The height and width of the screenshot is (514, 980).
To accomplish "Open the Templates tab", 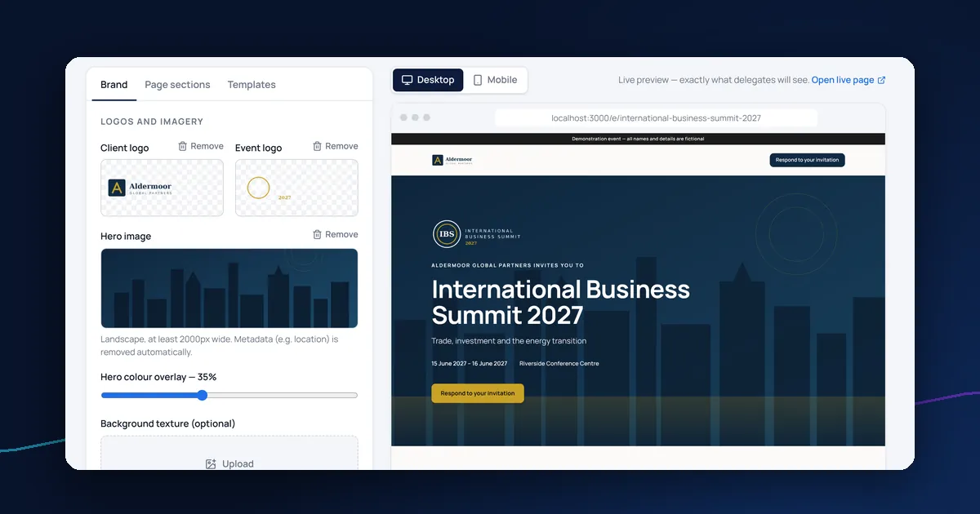I will (x=252, y=85).
